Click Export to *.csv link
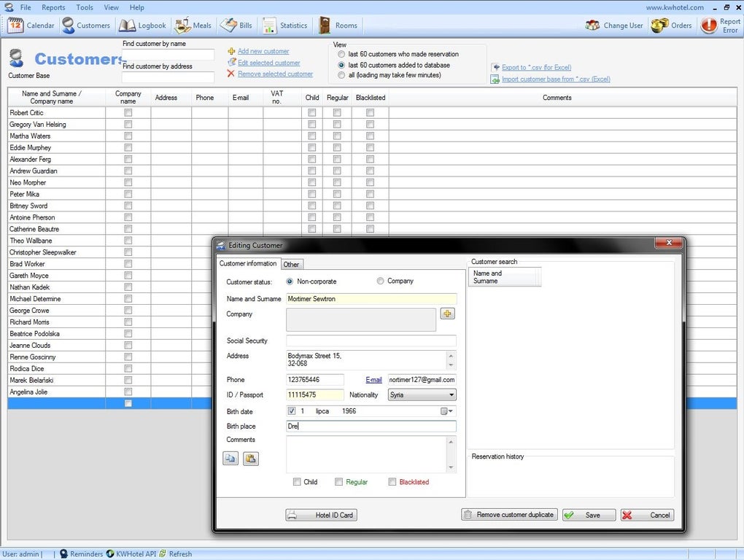The width and height of the screenshot is (744, 560). [x=536, y=67]
